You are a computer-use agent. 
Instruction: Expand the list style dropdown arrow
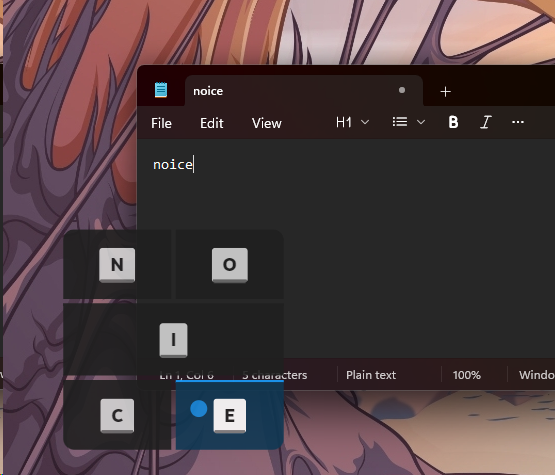[x=421, y=122]
